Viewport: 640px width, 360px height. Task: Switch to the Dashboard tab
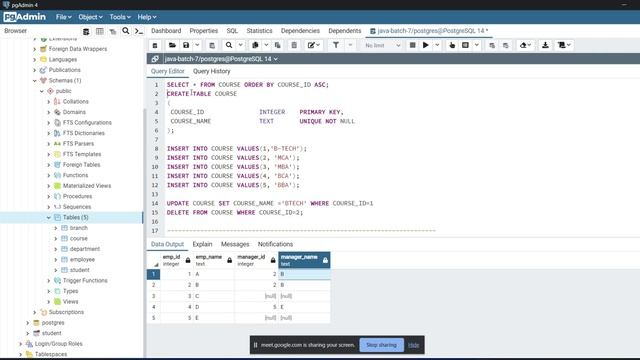166,31
